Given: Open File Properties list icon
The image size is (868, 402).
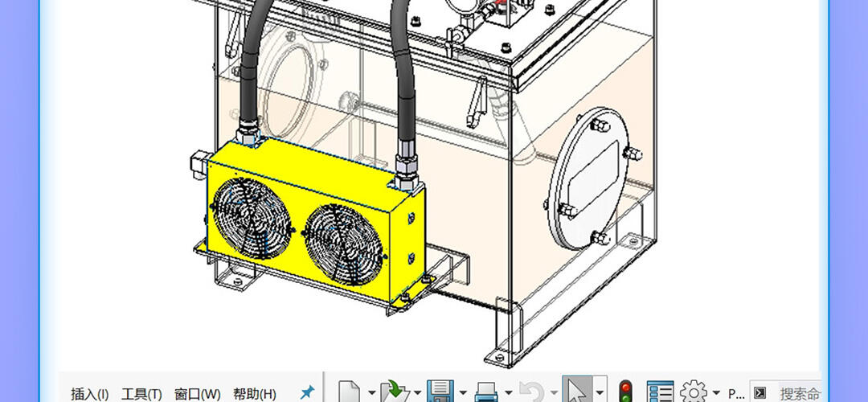Looking at the screenshot, I should (x=661, y=392).
